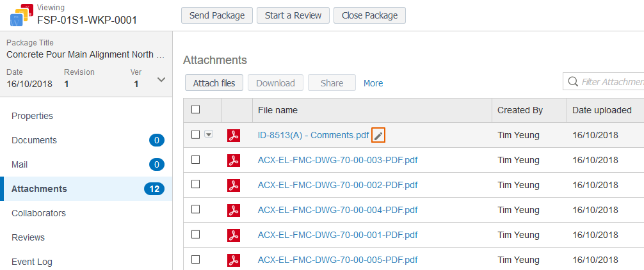Viewport: 644px width, 270px height.
Task: Click the magnifier icon in Filter Attachments box
Action: pyautogui.click(x=572, y=82)
